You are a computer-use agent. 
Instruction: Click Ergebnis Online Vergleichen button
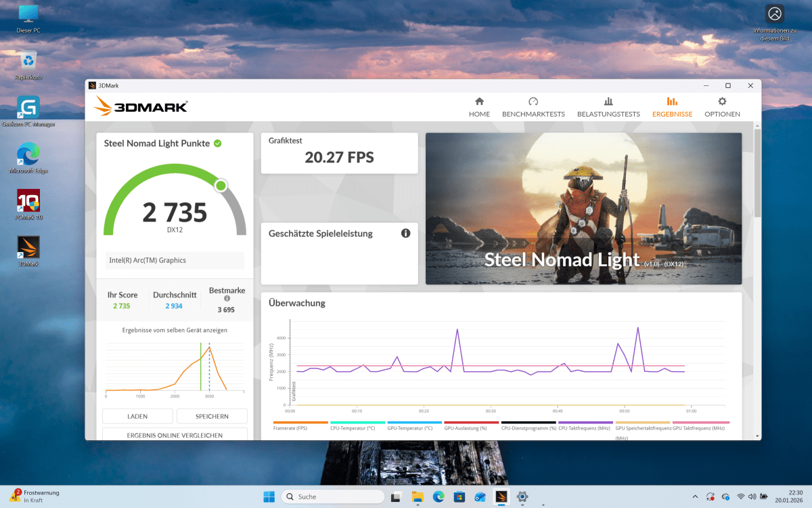pos(175,434)
